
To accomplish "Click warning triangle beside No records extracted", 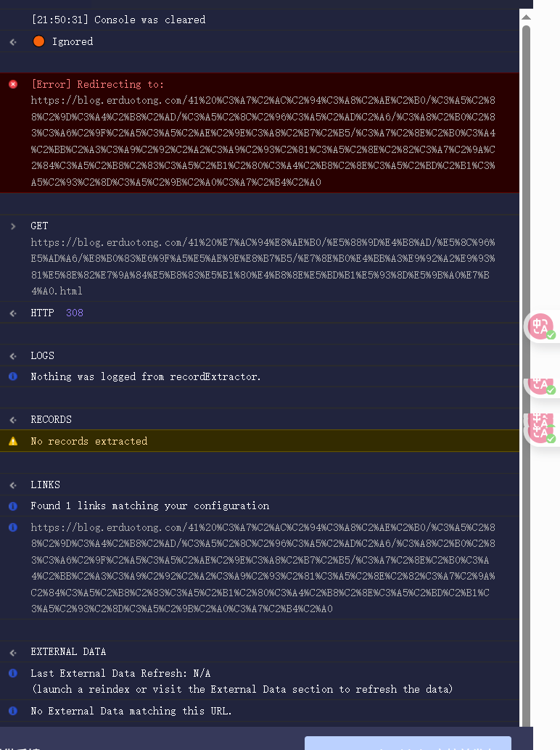I will tap(13, 441).
